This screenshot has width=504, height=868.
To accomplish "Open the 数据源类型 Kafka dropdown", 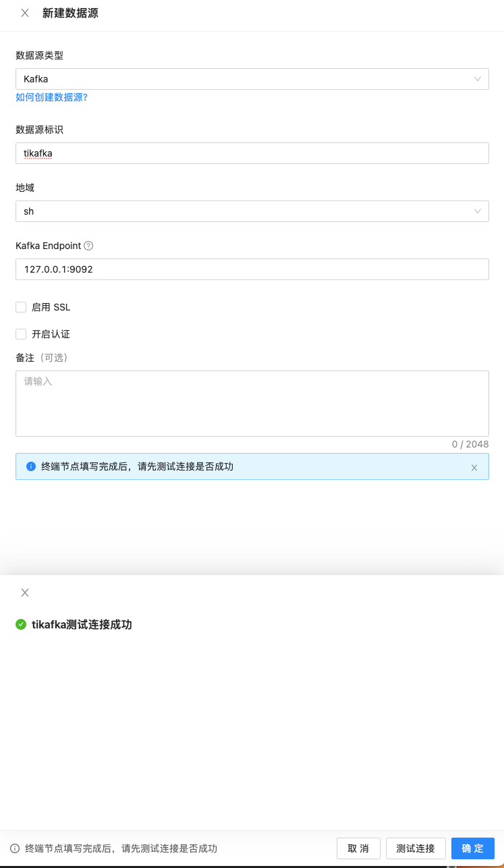I will [252, 79].
